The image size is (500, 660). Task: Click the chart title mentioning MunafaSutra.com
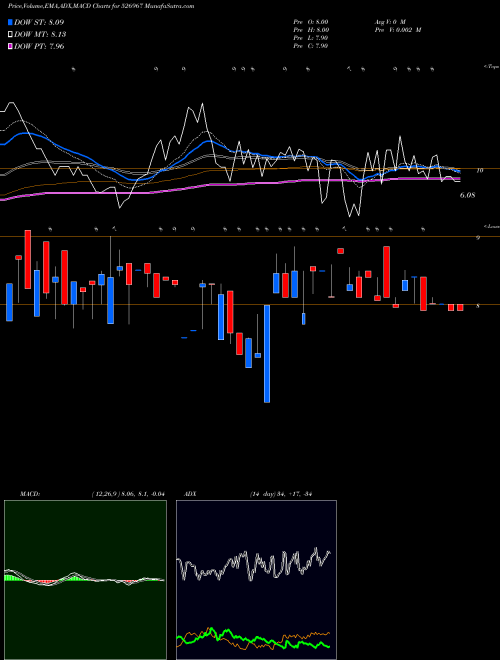[x=101, y=6]
